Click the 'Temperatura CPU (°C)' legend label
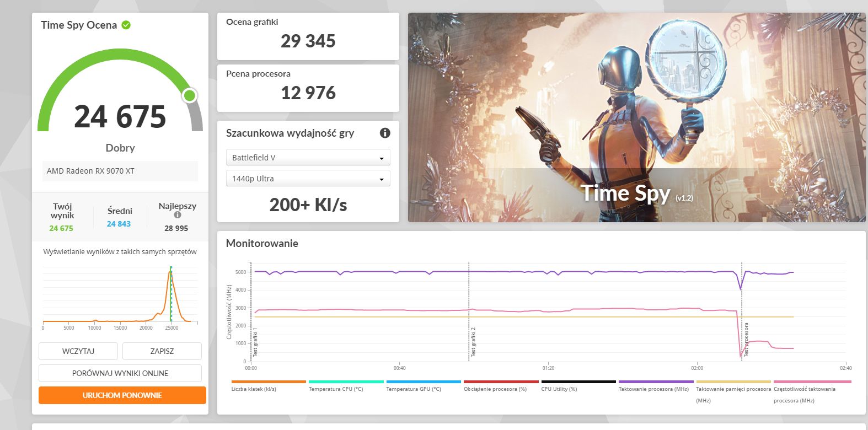Screen dimensions: 868x430 (x=336, y=389)
